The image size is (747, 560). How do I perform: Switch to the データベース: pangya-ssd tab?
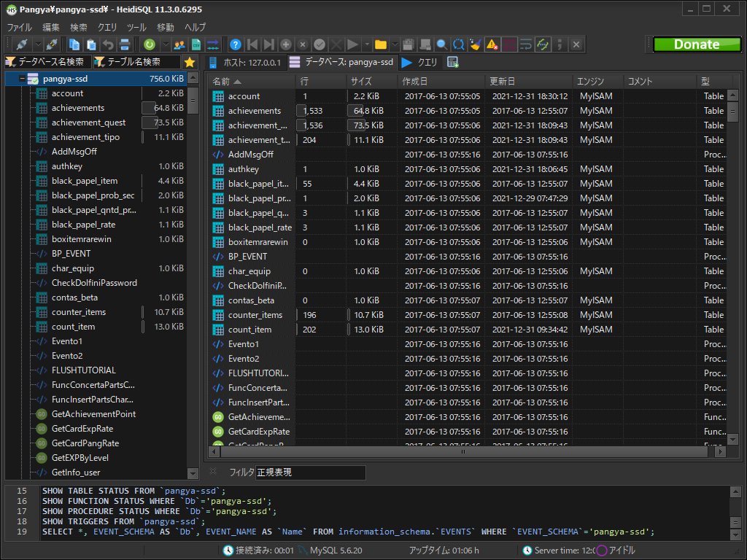pos(341,62)
